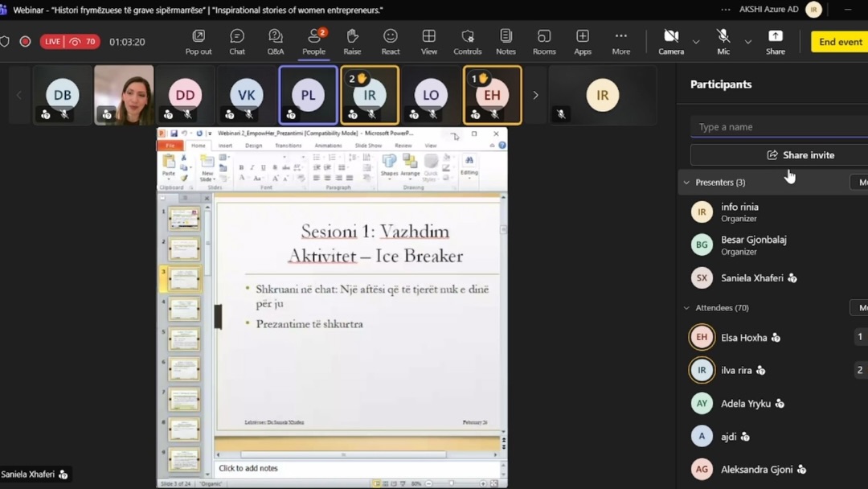The width and height of the screenshot is (868, 489).
Task: Raise your hand in the webinar
Action: pyautogui.click(x=352, y=42)
